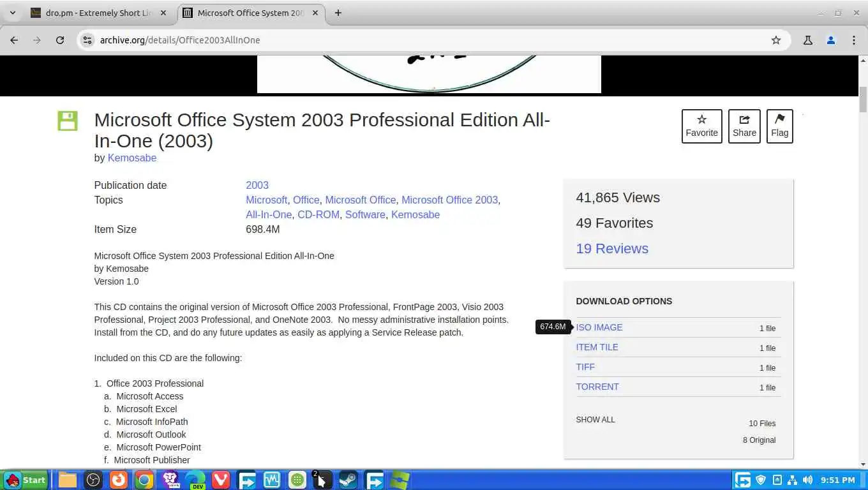This screenshot has height=490, width=868.
Task: Open file manager folder in taskbar
Action: pyautogui.click(x=68, y=480)
